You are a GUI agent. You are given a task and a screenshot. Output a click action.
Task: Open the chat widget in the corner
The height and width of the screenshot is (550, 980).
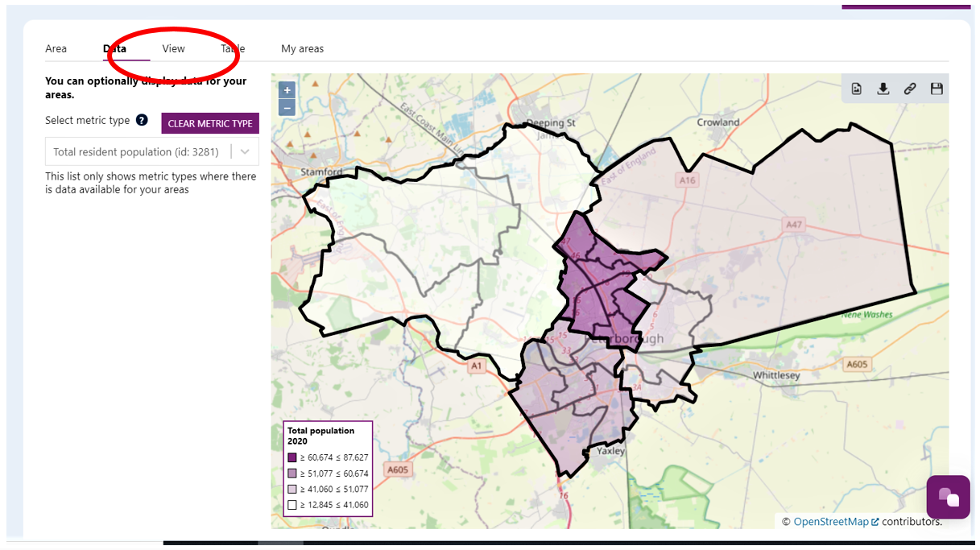tap(948, 497)
